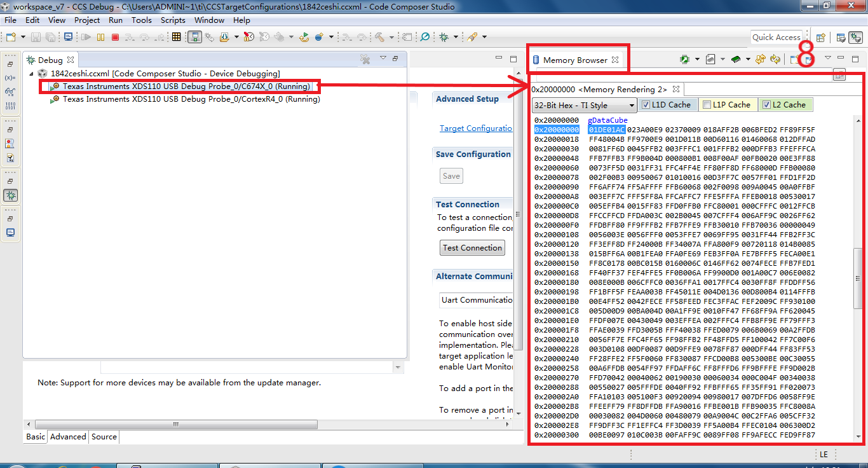868x468 pixels.
Task: Click the hammer Build toolbar icon
Action: (379, 37)
